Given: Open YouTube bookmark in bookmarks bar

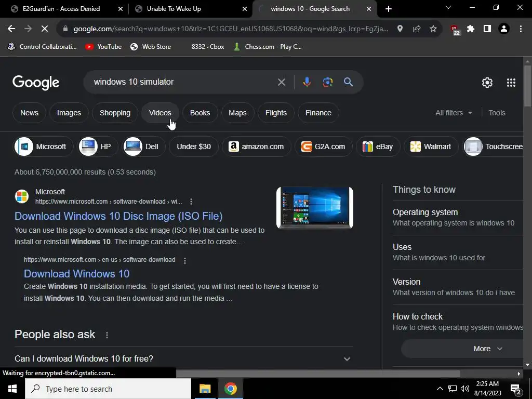Looking at the screenshot, I should point(103,47).
